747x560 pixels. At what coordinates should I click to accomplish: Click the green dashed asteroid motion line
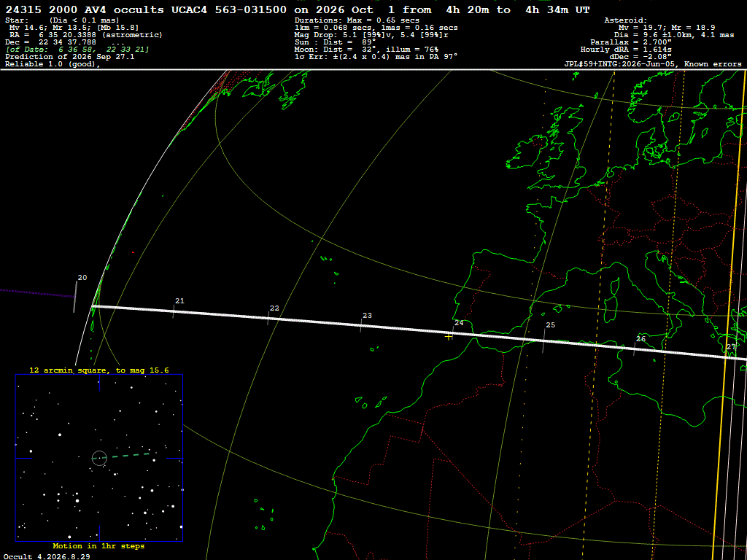(x=127, y=456)
